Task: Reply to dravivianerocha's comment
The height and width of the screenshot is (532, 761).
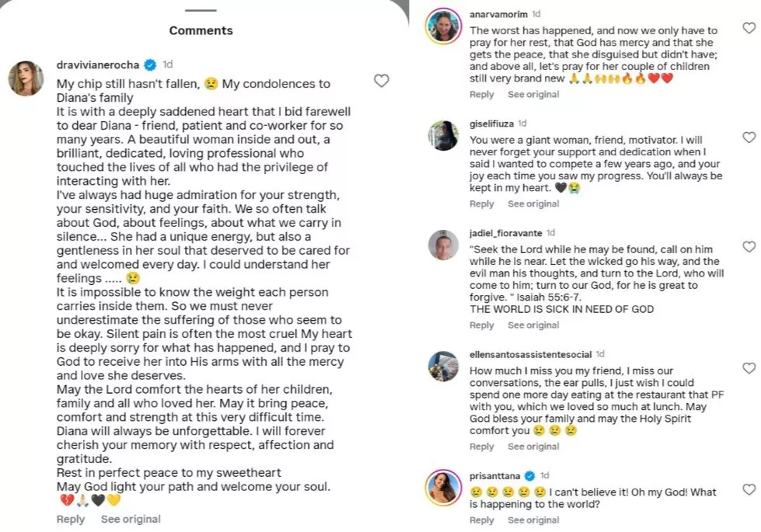Action: point(71,519)
